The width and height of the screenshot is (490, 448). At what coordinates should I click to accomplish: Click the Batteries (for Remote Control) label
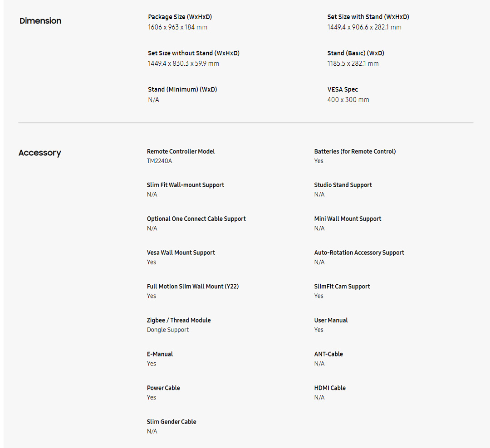(355, 151)
